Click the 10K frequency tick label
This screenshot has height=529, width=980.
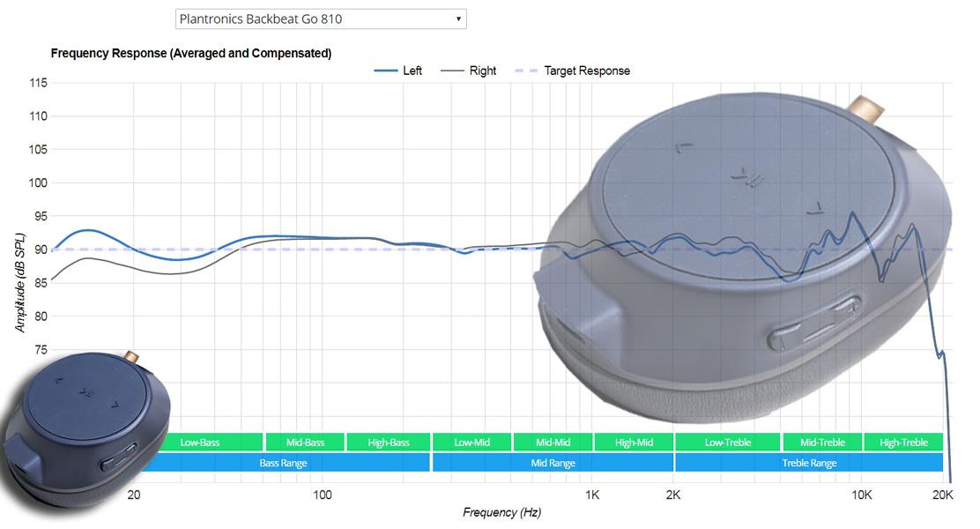coord(861,495)
